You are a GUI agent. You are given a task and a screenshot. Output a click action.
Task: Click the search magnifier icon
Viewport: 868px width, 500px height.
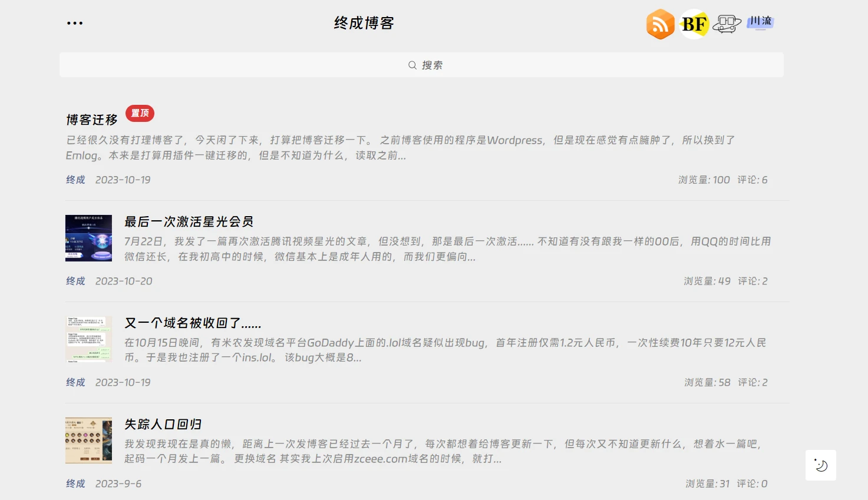[412, 65]
